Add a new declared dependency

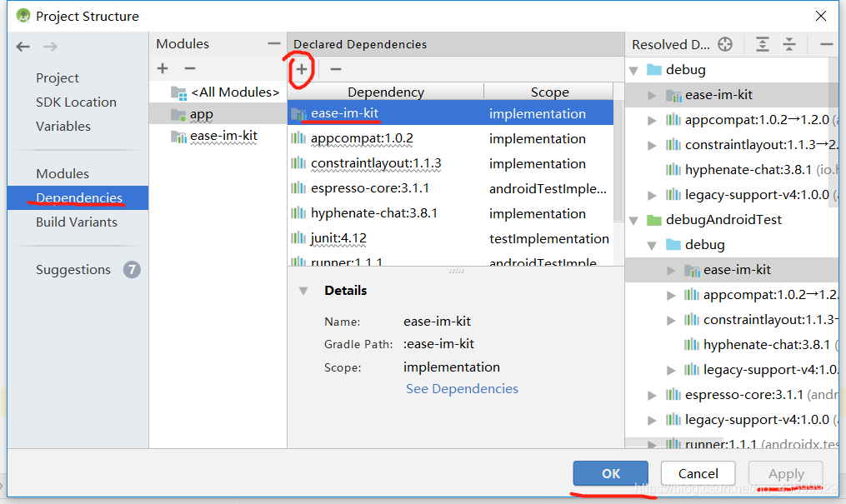pyautogui.click(x=302, y=69)
